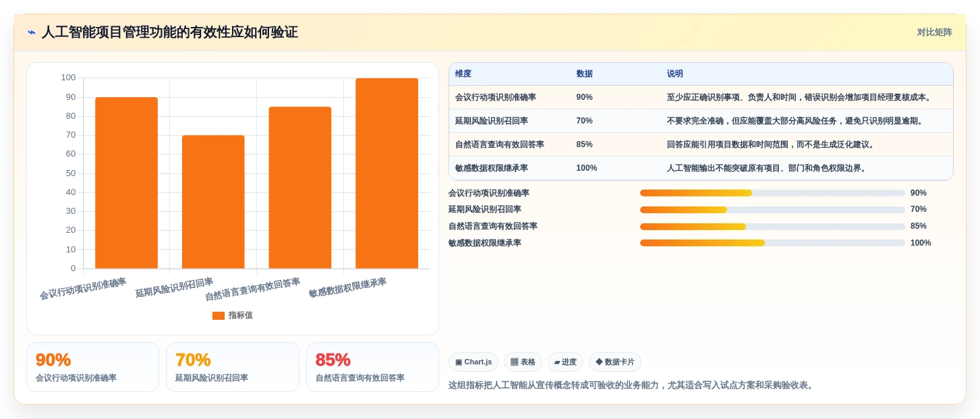Click the 会议行动项识别准确率 progress bar

point(772,193)
